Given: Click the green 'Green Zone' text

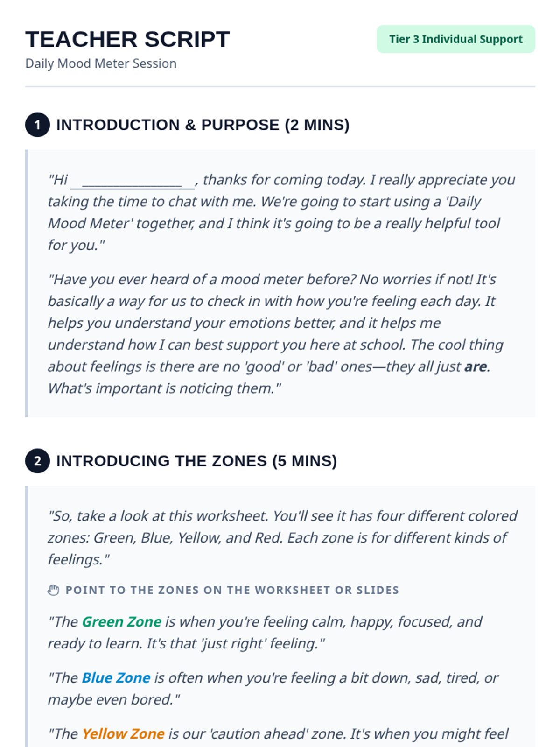Looking at the screenshot, I should tap(121, 622).
